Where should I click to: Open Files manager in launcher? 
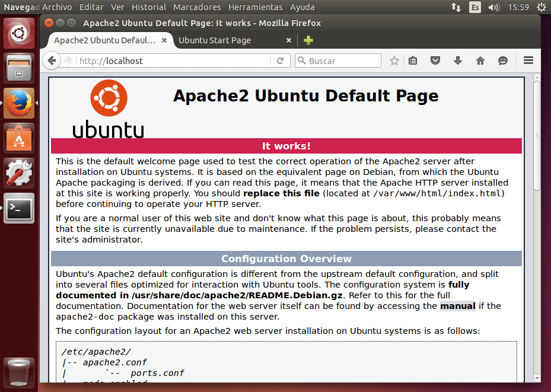pos(19,68)
